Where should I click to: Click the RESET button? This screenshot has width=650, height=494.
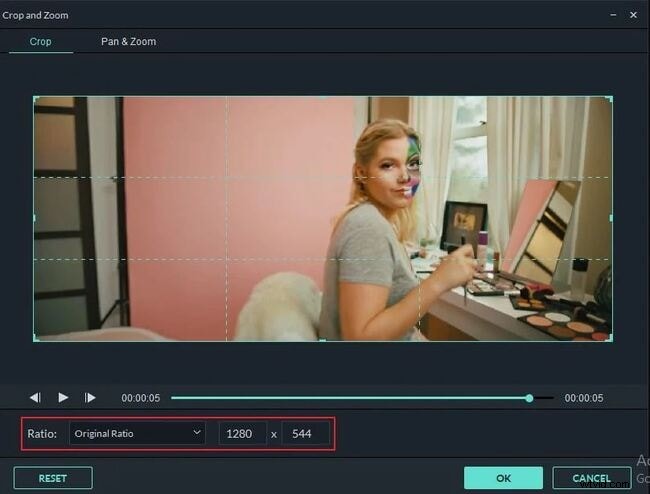pyautogui.click(x=53, y=478)
